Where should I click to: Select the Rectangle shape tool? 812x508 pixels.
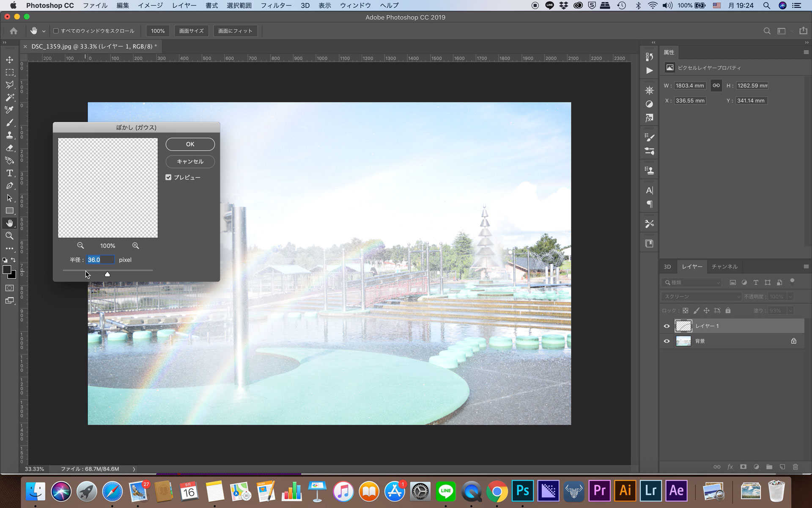click(x=9, y=211)
